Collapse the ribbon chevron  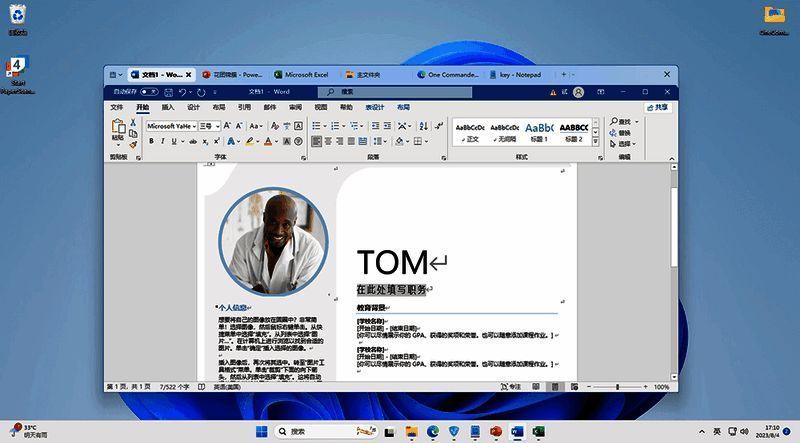pos(671,158)
